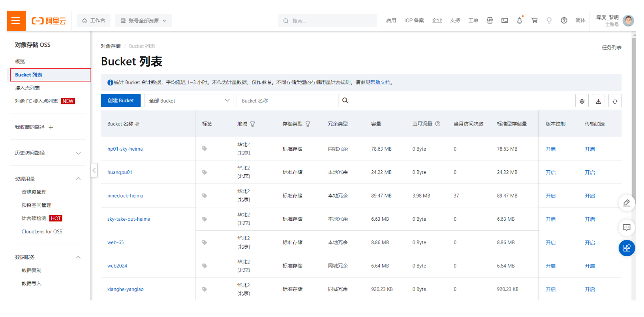
Task: Sort by Bucket name column icon
Action: 137,124
